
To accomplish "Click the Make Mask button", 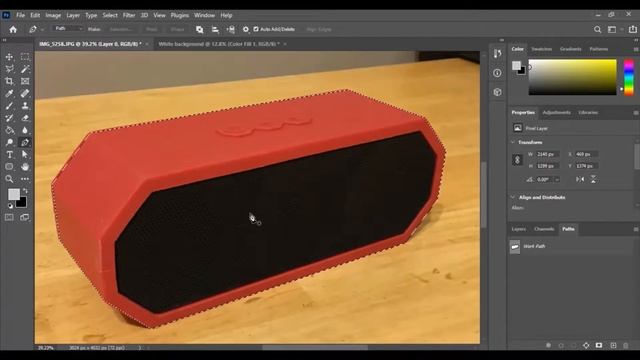I will [x=151, y=29].
